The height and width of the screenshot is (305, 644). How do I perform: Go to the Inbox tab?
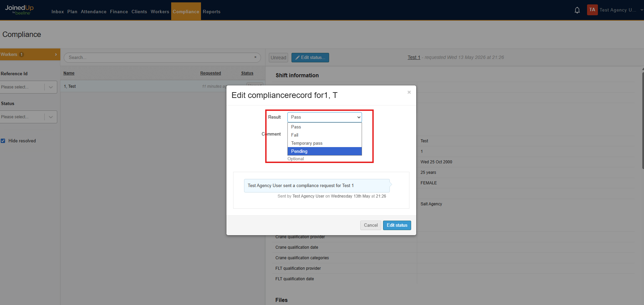pyautogui.click(x=58, y=12)
